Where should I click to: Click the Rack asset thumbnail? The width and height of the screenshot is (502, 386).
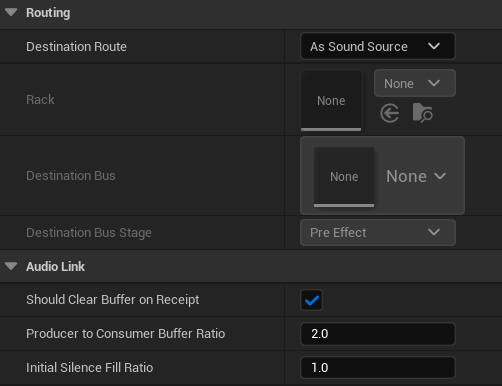331,100
